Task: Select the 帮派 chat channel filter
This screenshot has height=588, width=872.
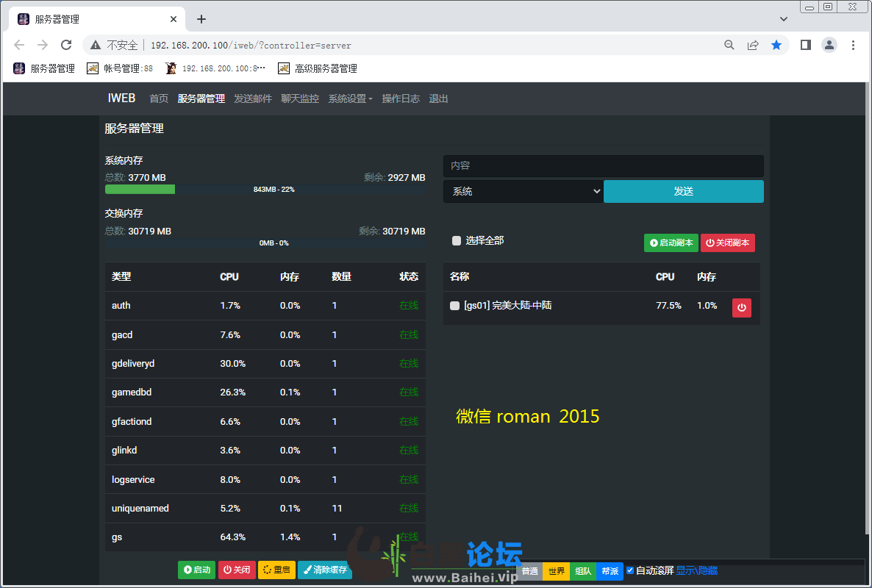Action: click(x=610, y=571)
